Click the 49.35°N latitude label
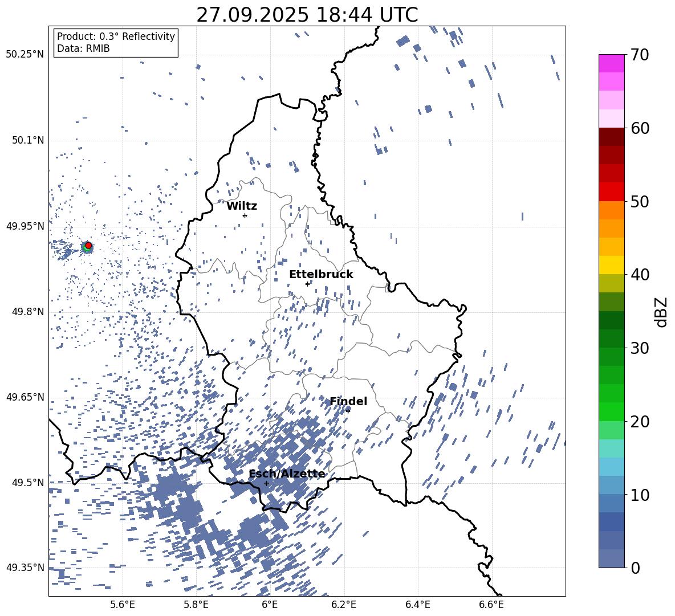 tap(25, 568)
